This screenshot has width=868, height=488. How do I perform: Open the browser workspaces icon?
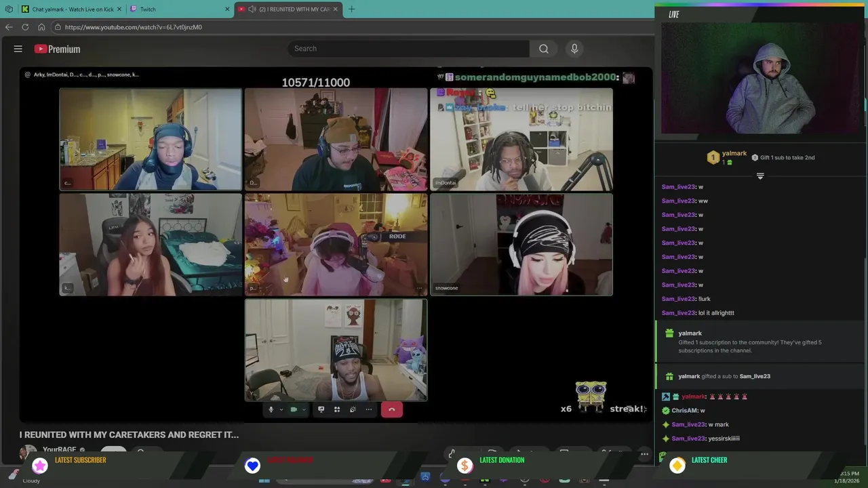[9, 9]
